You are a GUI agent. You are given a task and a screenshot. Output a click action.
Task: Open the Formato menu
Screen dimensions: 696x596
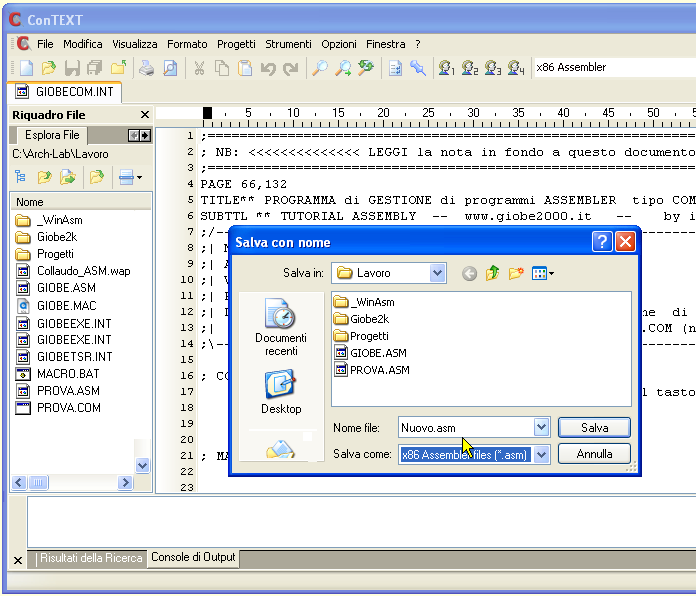(187, 44)
